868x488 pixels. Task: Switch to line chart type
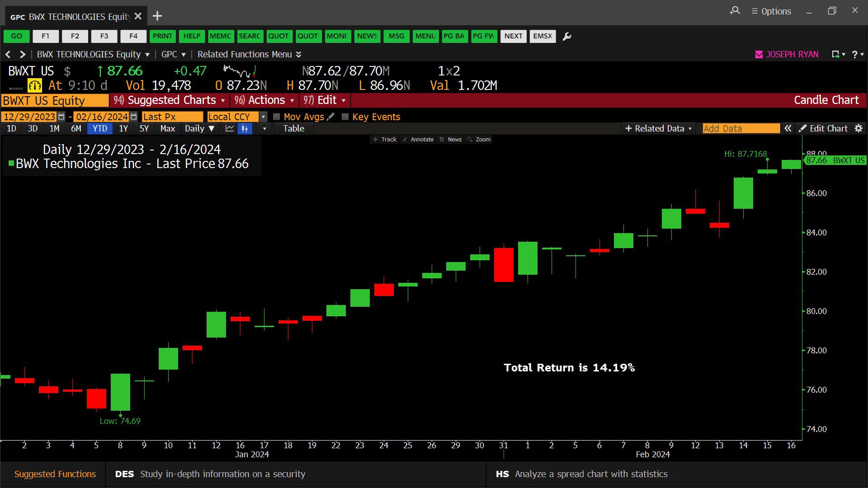pos(230,129)
